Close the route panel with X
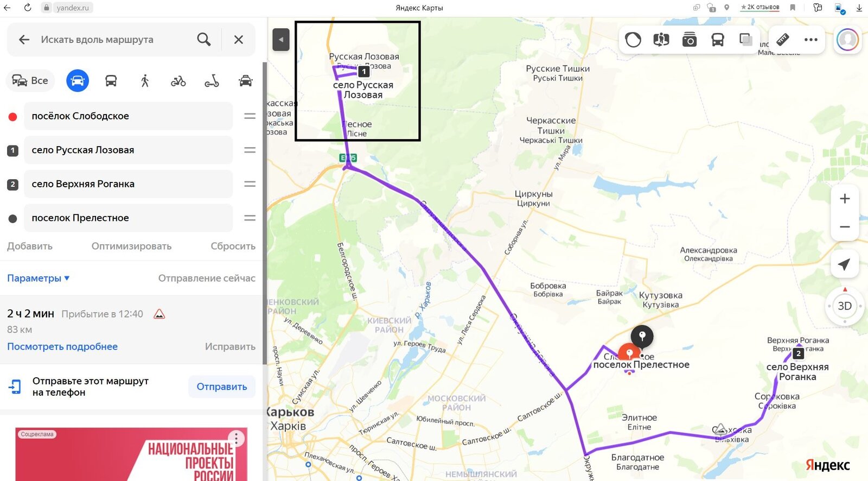868x481 pixels. pos(239,40)
